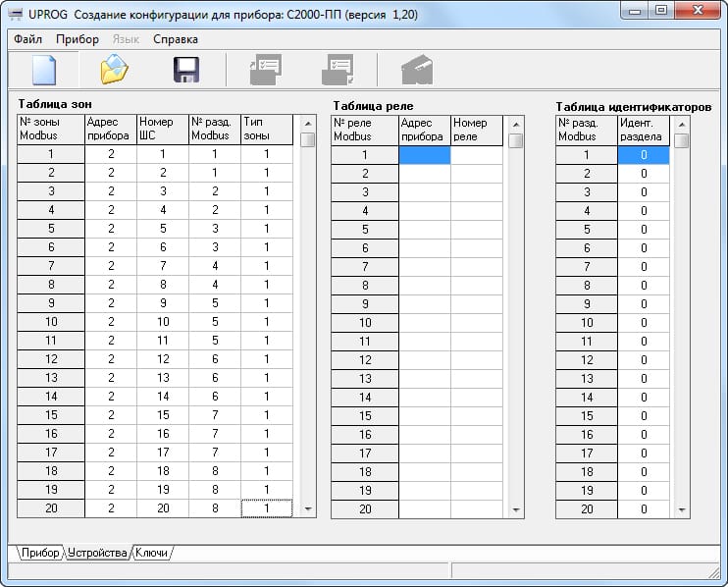Open the Прибор menu
This screenshot has width=728, height=587.
[x=78, y=39]
